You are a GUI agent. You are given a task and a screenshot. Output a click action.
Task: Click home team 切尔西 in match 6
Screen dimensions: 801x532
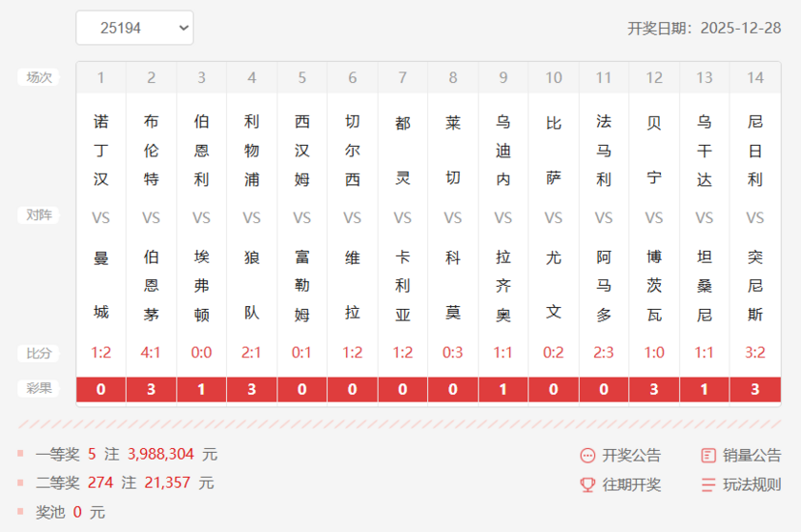coord(353,151)
